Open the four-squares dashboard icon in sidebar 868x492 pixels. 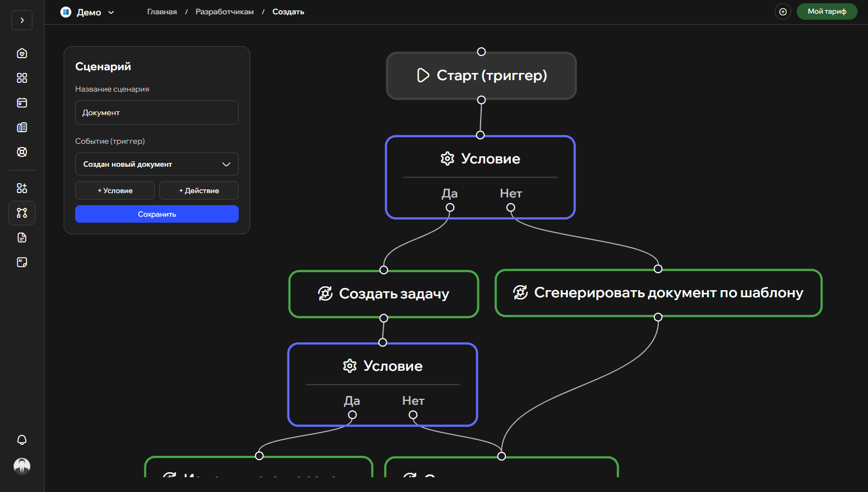(x=22, y=78)
